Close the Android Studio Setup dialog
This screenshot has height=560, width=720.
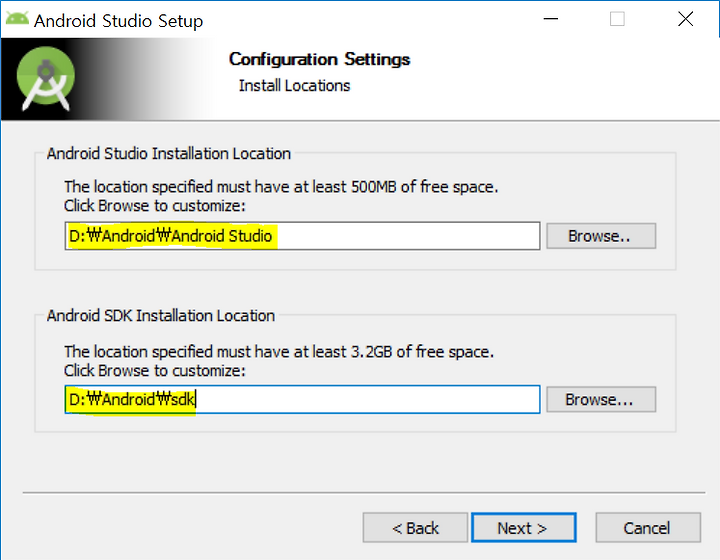click(686, 19)
